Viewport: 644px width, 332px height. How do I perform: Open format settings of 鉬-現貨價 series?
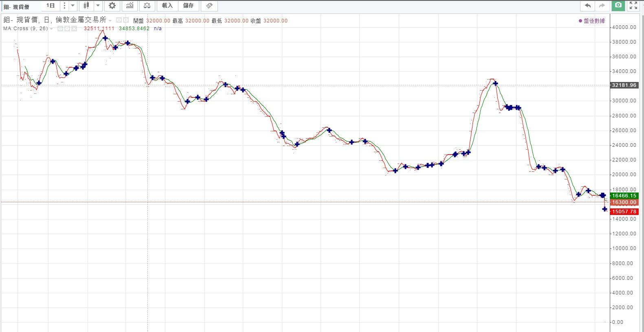(x=126, y=20)
